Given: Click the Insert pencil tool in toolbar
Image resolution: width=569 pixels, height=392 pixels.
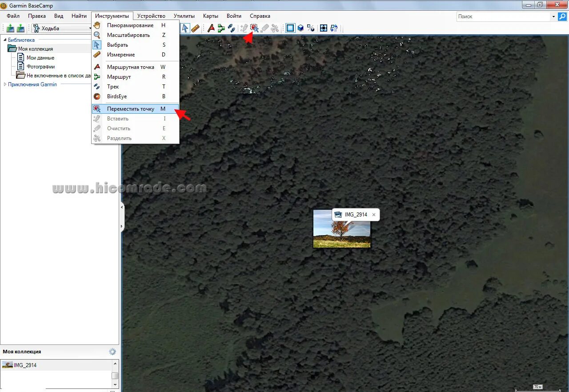Looking at the screenshot, I should coord(244,28).
